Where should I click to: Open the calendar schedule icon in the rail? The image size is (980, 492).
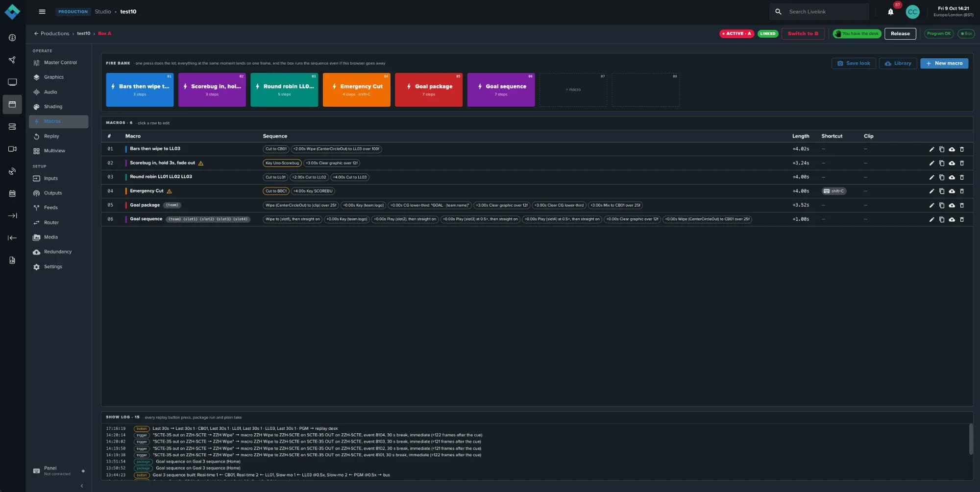click(x=12, y=193)
